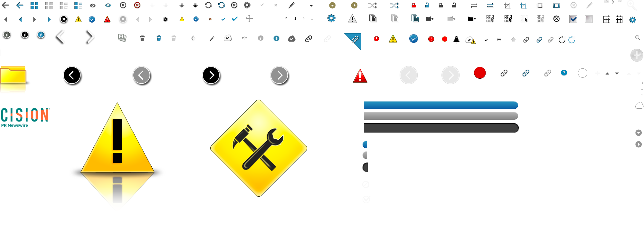Click the gray move-to-folder icon
The height and width of the screenshot is (228, 644).
pos(451,18)
